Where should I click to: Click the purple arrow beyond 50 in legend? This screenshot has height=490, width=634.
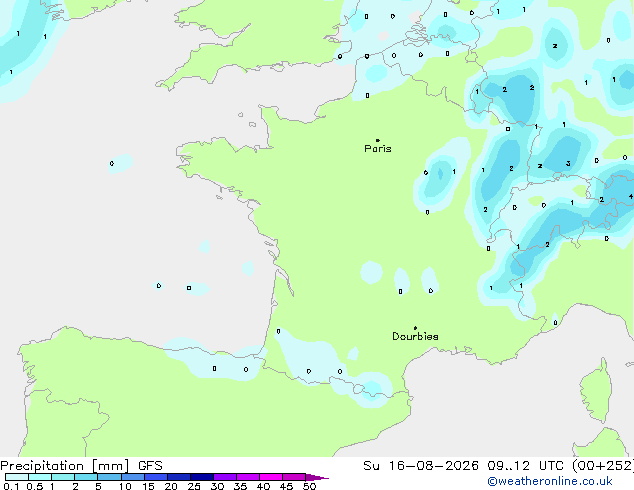317,477
